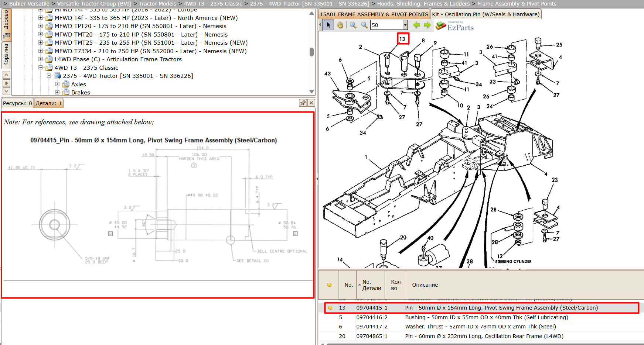
Task: Open the Ресурсы: 0 tab
Action: [17, 103]
